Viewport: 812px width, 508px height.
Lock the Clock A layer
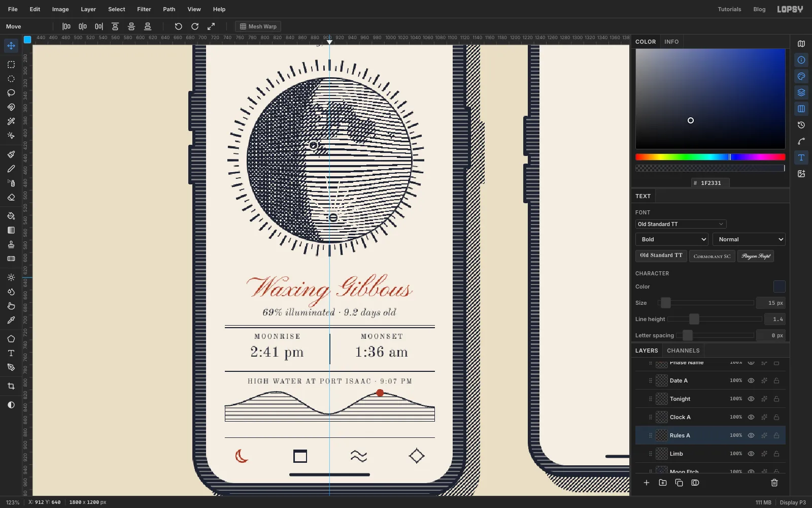pyautogui.click(x=776, y=417)
